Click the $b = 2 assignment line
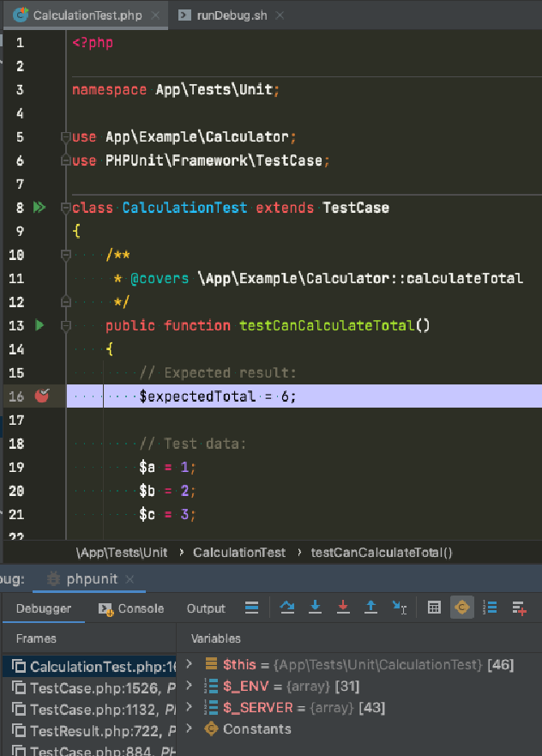The width and height of the screenshot is (542, 756). pyautogui.click(x=166, y=491)
